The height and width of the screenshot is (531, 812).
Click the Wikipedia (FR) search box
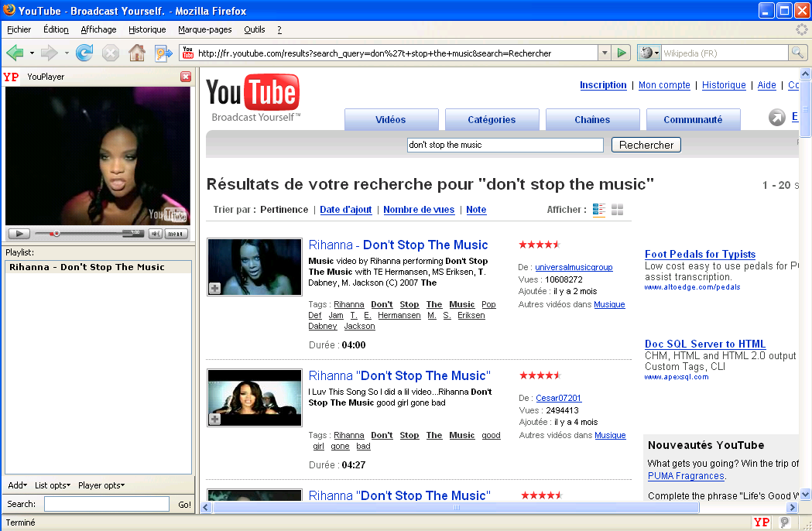(x=725, y=53)
